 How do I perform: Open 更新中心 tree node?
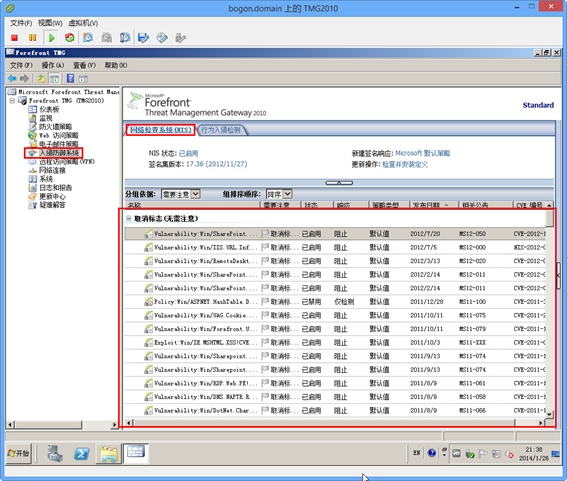[x=52, y=196]
